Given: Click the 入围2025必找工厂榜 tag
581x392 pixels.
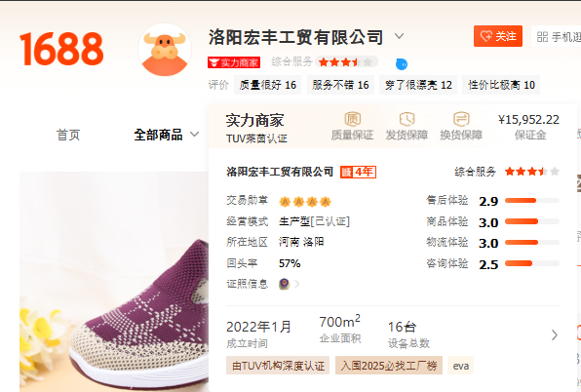Looking at the screenshot, I should 389,366.
